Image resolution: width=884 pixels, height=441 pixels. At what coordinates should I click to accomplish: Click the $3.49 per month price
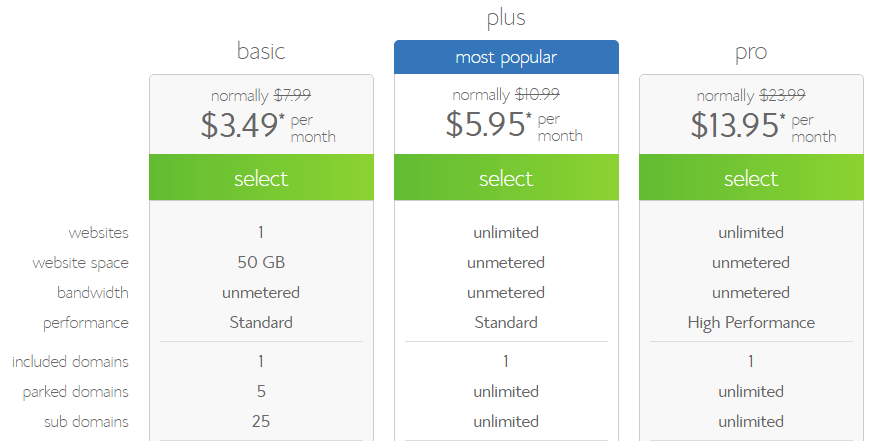(242, 125)
